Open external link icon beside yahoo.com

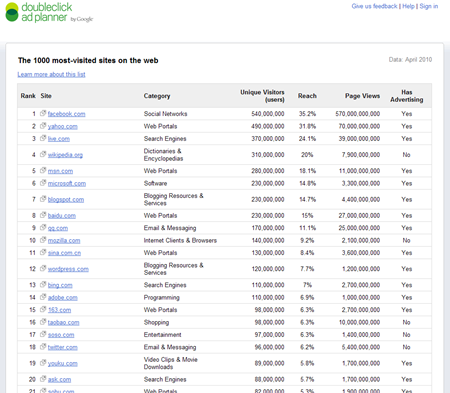pyautogui.click(x=43, y=126)
